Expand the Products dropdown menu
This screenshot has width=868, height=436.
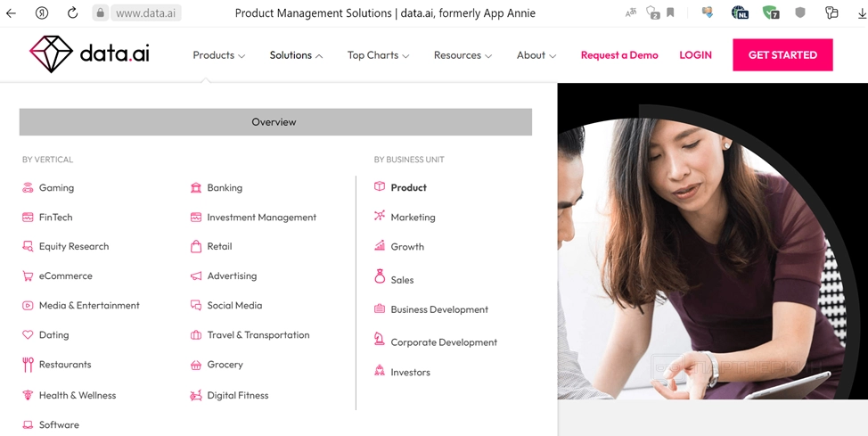tap(218, 55)
